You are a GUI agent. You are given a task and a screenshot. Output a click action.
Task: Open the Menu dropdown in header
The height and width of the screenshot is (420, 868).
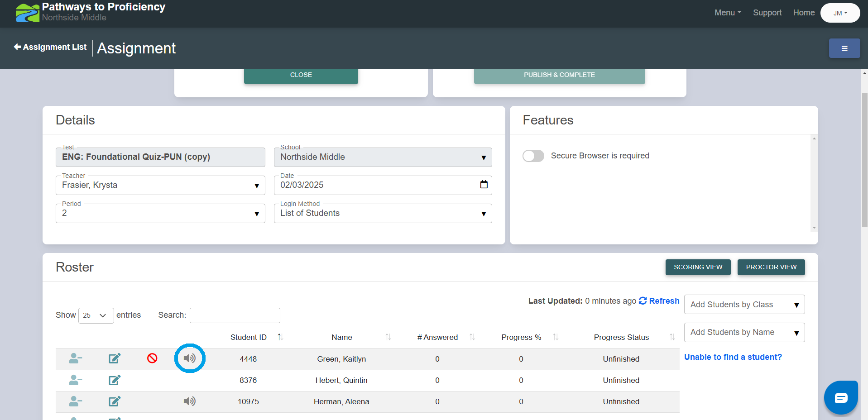click(x=728, y=13)
